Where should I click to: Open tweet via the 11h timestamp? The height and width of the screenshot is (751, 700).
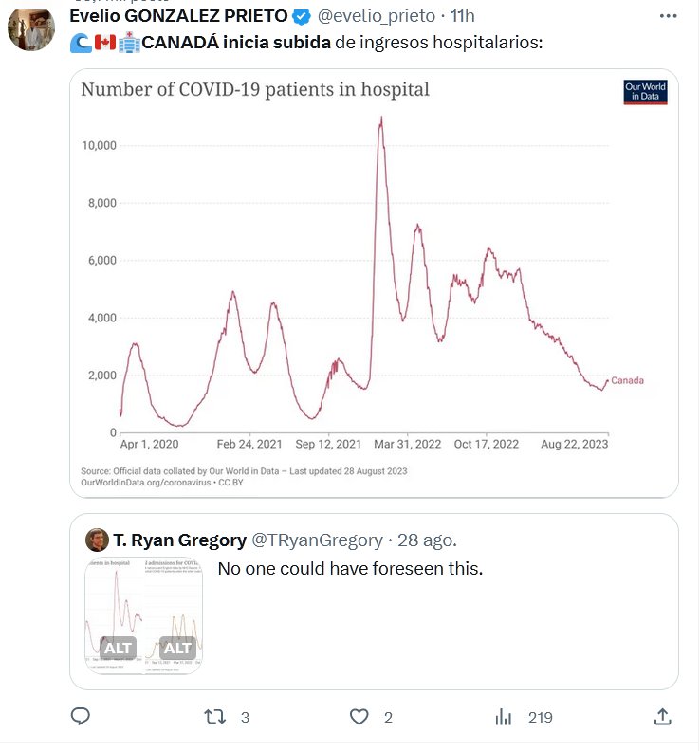pos(464,16)
